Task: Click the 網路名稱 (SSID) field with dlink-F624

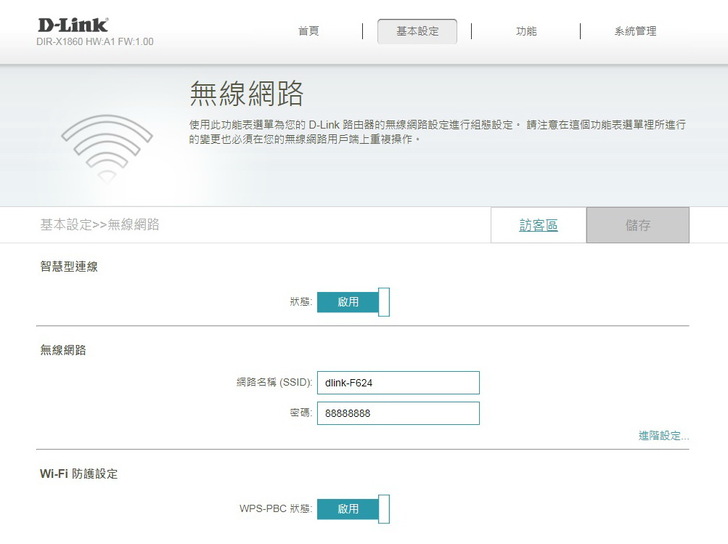Action: click(x=398, y=383)
